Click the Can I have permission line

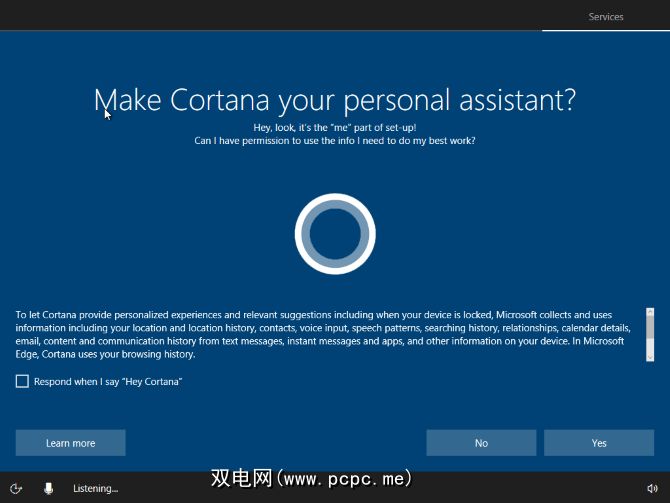click(x=335, y=141)
